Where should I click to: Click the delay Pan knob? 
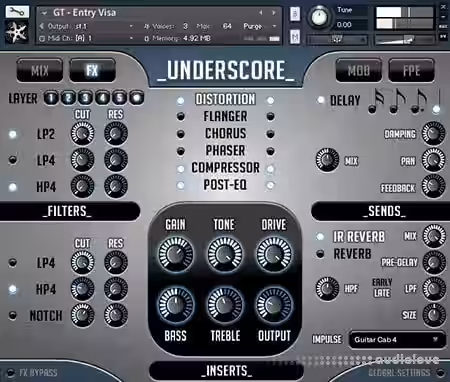[x=433, y=160]
